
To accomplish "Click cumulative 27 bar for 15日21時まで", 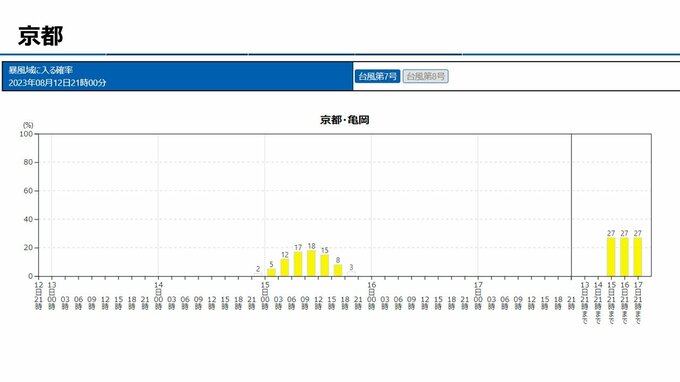I will click(x=611, y=257).
